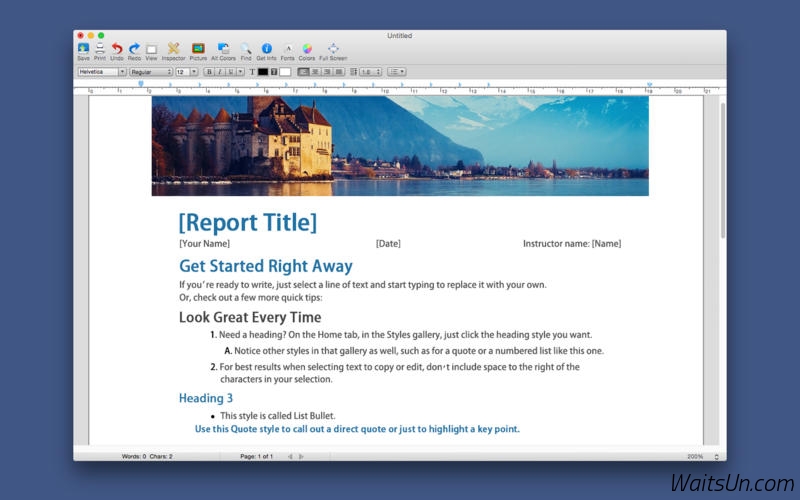Open the Helvetica font family dropdown
Image resolution: width=800 pixels, height=500 pixels.
point(101,72)
